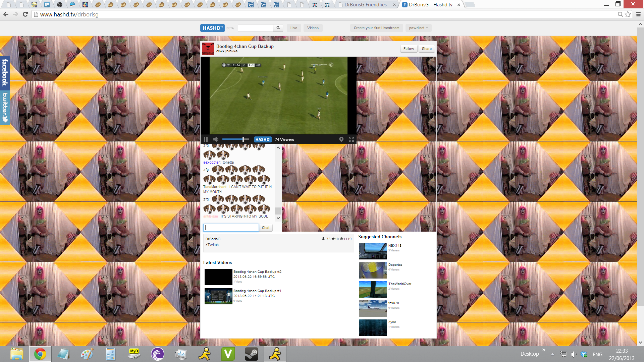Screen dimensions: 644x362
Task: Click the DrBorisG link under the stream title
Action: pos(232,51)
